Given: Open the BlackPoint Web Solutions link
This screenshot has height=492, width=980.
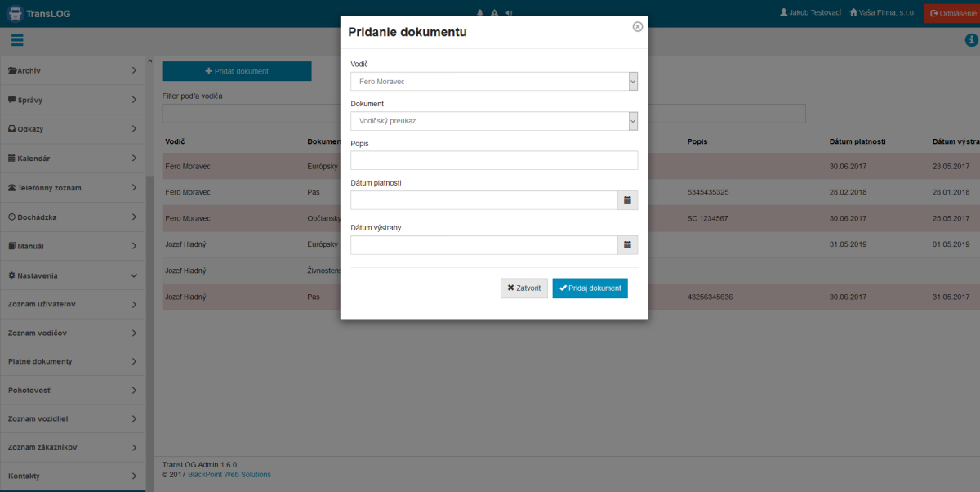Looking at the screenshot, I should point(229,474).
